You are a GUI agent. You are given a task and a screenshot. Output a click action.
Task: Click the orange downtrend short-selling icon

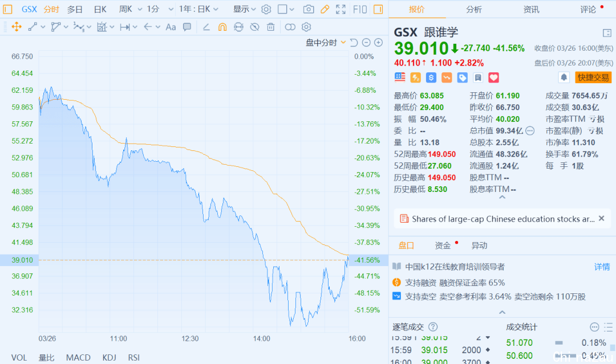(x=447, y=77)
